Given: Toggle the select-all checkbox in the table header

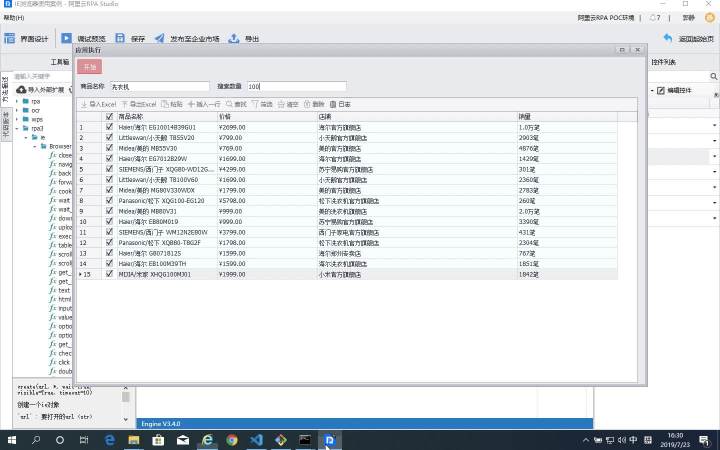Looking at the screenshot, I should (x=109, y=117).
